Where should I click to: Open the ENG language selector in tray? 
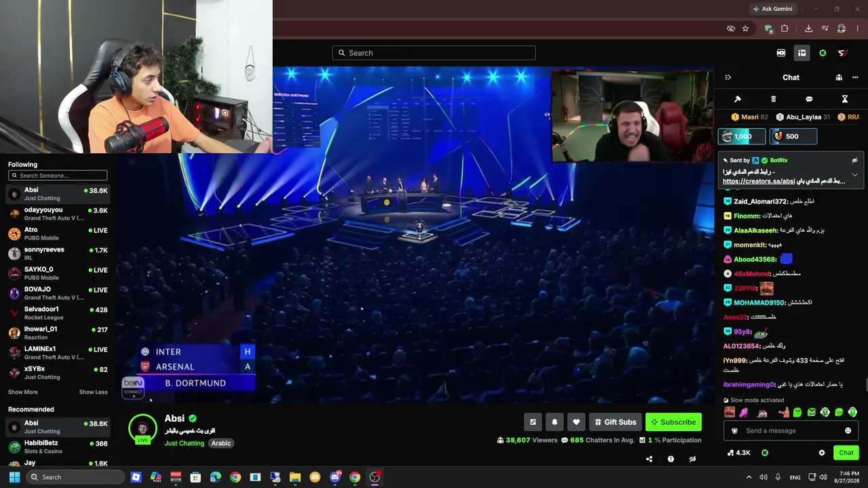point(795,477)
